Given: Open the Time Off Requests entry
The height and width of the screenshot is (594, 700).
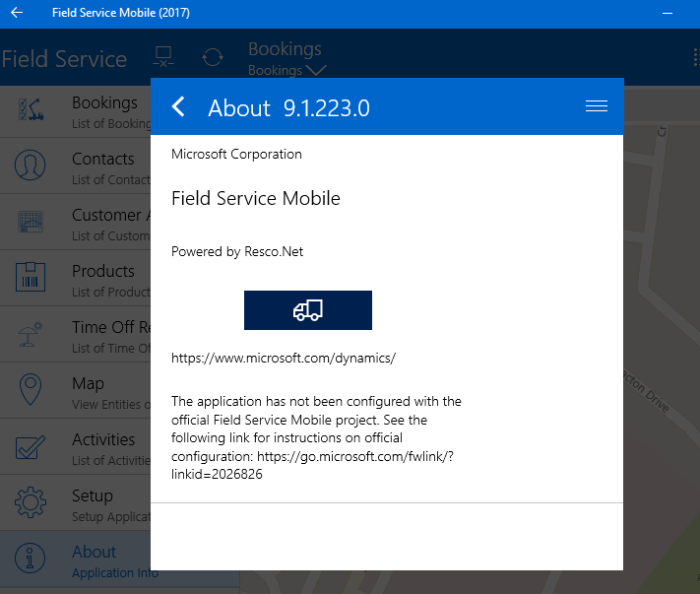Looking at the screenshot, I should pyautogui.click(x=76, y=334).
